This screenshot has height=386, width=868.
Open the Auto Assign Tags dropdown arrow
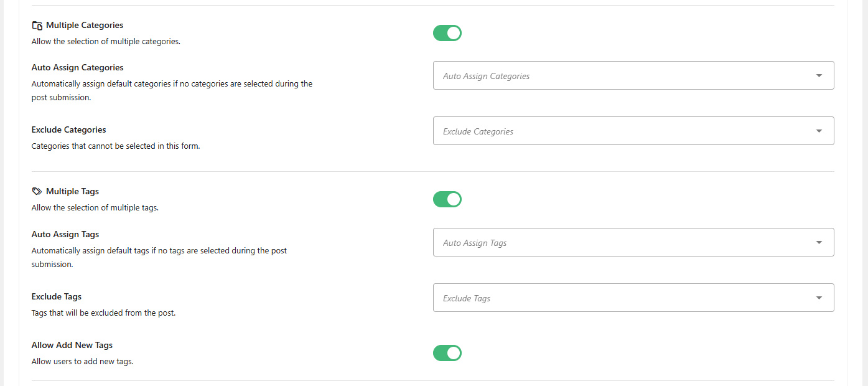[819, 243]
